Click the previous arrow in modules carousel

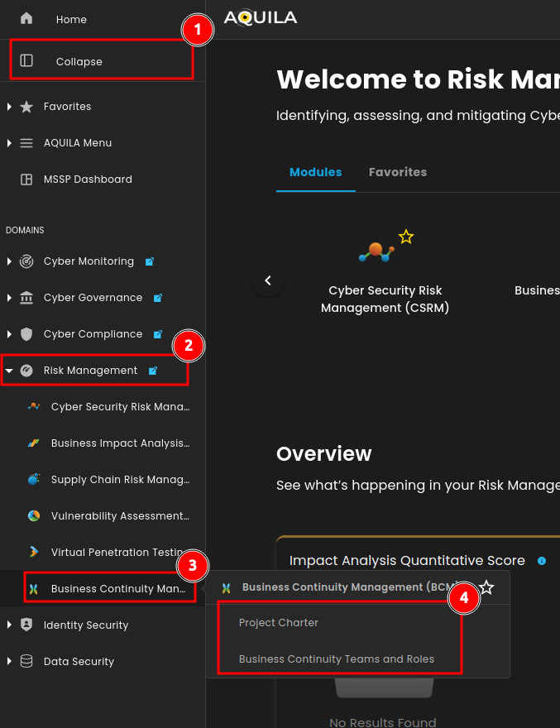pyautogui.click(x=268, y=280)
